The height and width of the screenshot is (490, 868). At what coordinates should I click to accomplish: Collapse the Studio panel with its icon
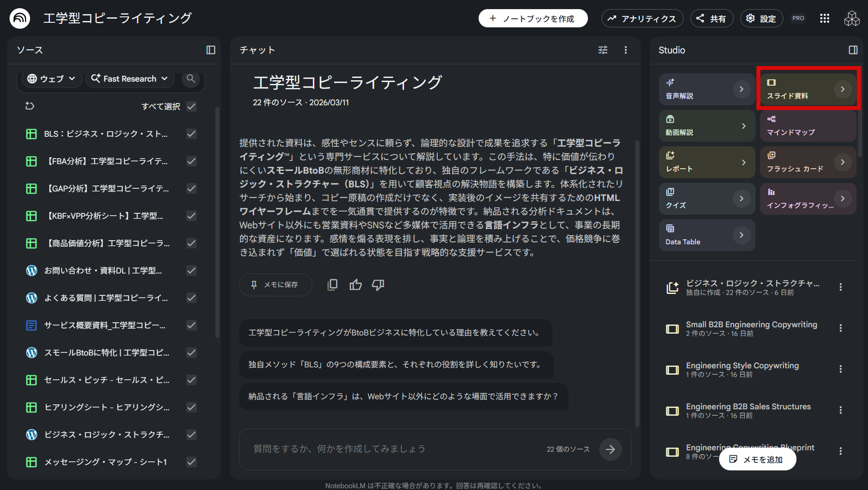853,50
